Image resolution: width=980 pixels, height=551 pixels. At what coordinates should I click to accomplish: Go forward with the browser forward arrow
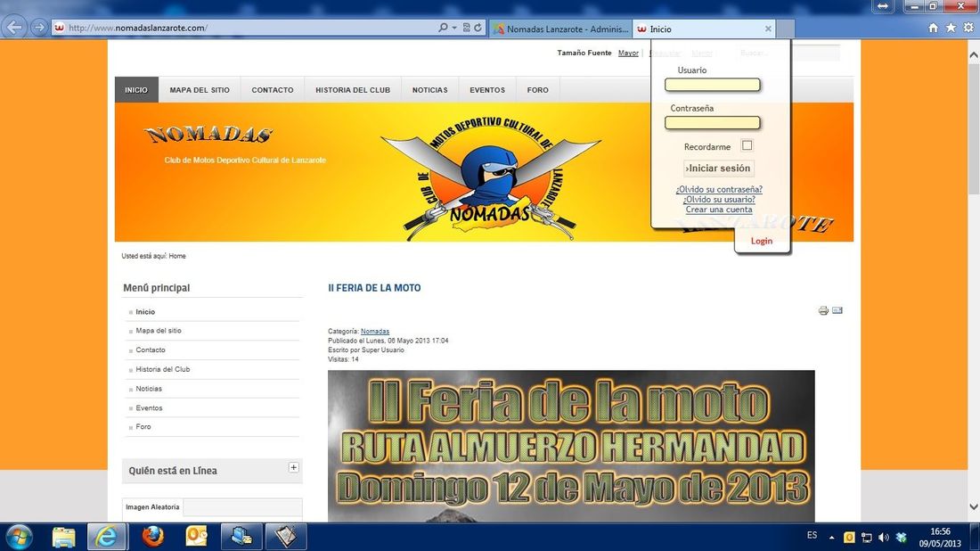(x=38, y=28)
